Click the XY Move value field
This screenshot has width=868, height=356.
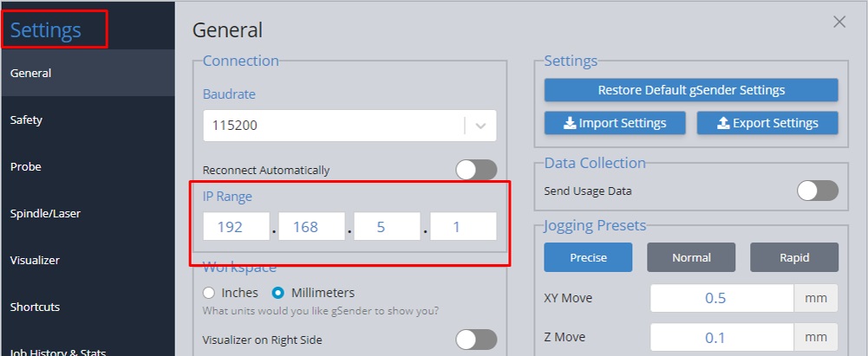(x=722, y=297)
